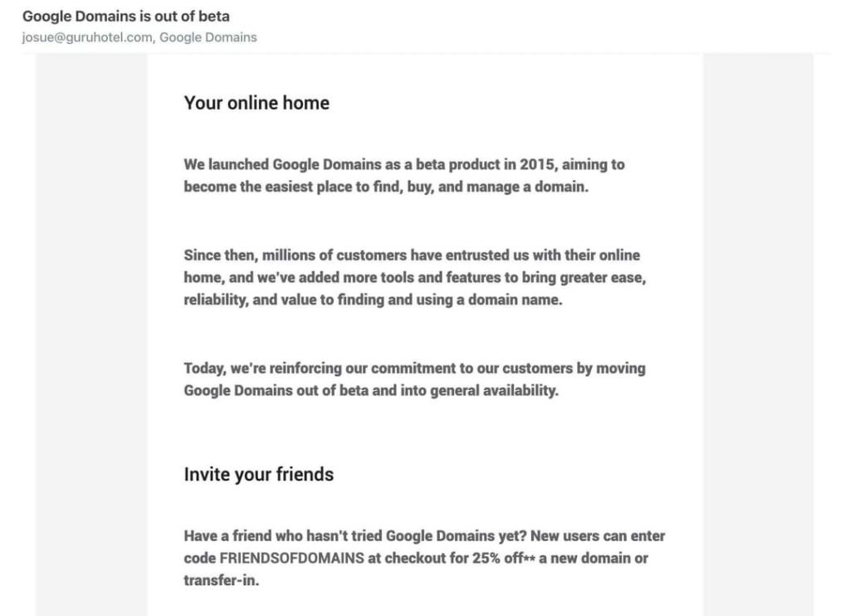The height and width of the screenshot is (616, 850).
Task: Click the gray margin right of the email body
Action: click(x=758, y=334)
